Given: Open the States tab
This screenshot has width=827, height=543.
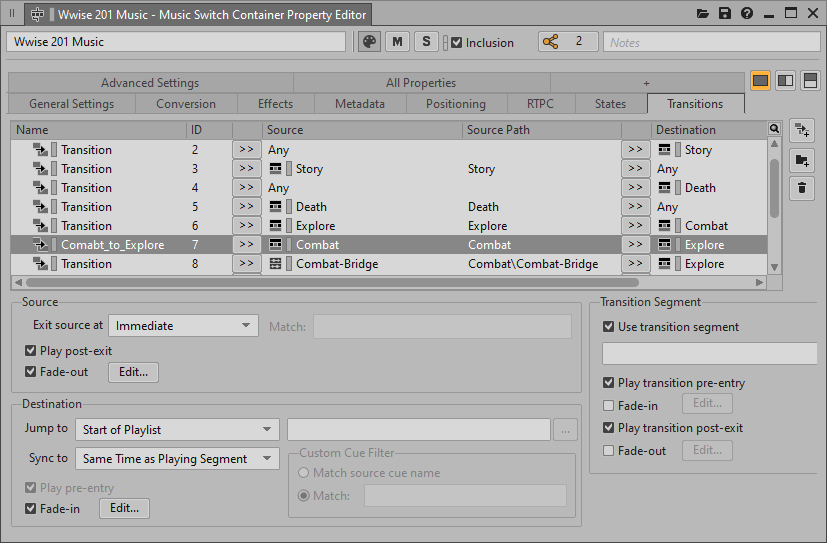Looking at the screenshot, I should 610,104.
